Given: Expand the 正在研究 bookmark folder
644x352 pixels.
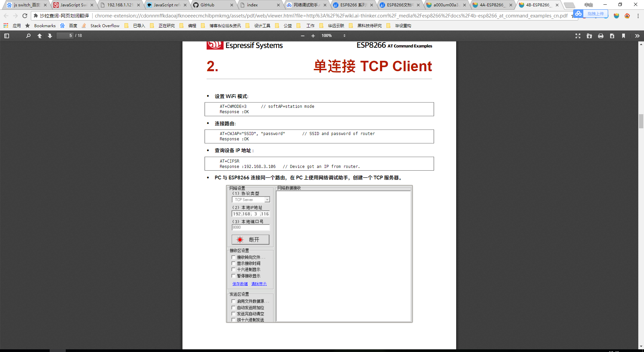Looking at the screenshot, I should [x=163, y=26].
